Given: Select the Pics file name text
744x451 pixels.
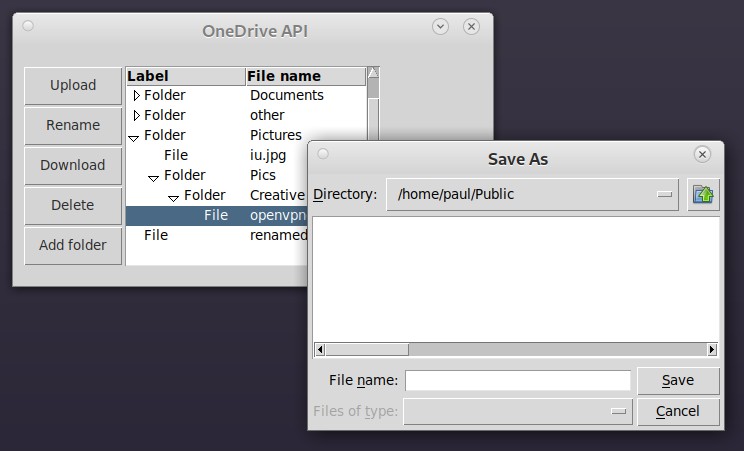Looking at the screenshot, I should tap(263, 175).
